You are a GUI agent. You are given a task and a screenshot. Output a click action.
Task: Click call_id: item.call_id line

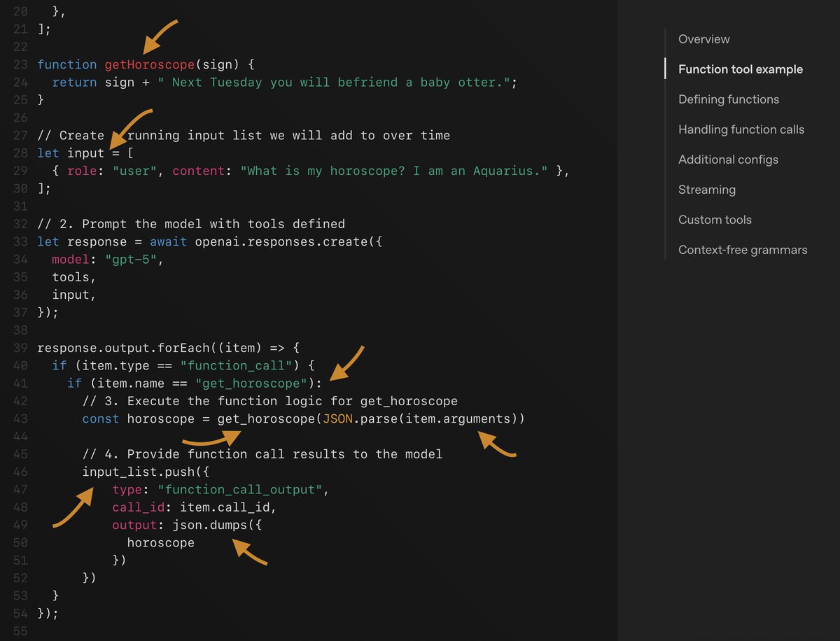click(194, 507)
